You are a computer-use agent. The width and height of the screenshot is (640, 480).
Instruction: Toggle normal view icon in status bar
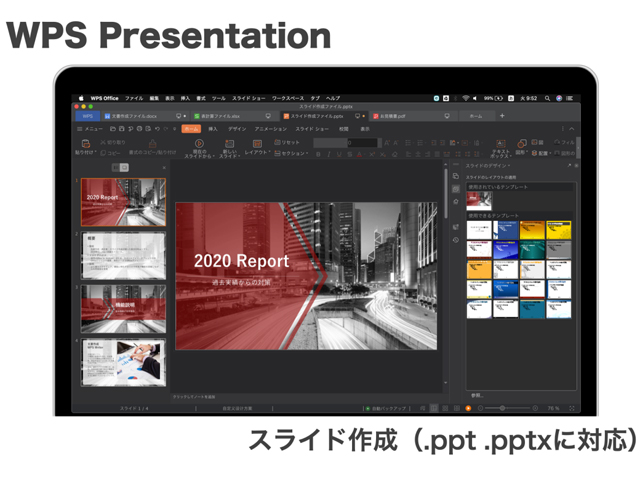434,408
